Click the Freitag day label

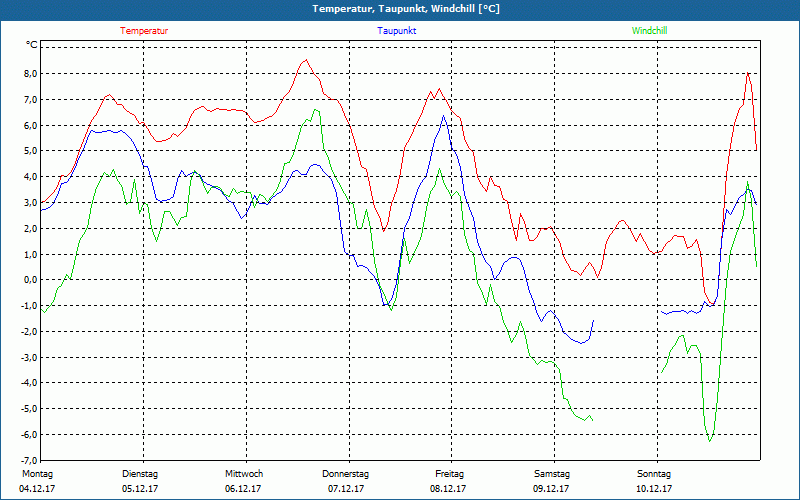pos(449,474)
